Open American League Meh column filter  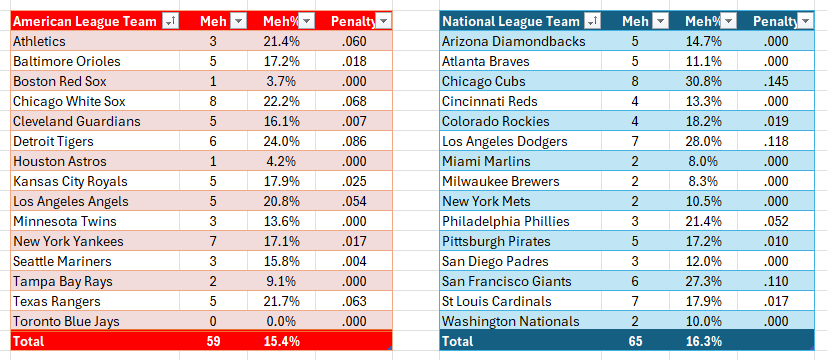[239, 21]
